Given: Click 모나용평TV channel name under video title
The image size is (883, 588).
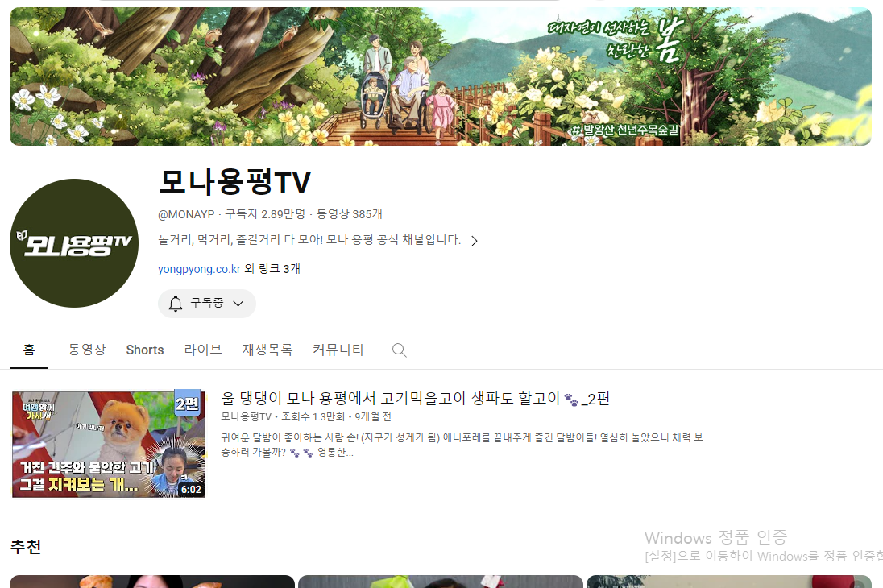Looking at the screenshot, I should click(x=246, y=417).
